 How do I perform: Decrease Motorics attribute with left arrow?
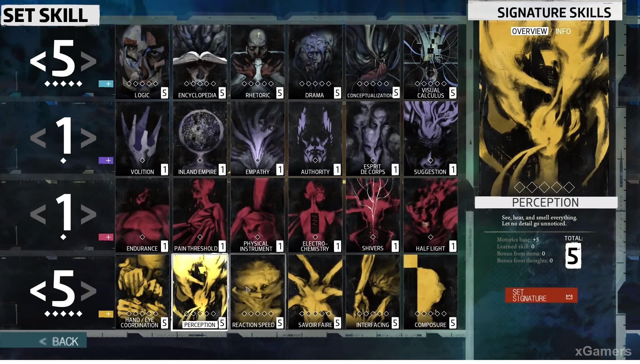coord(38,291)
